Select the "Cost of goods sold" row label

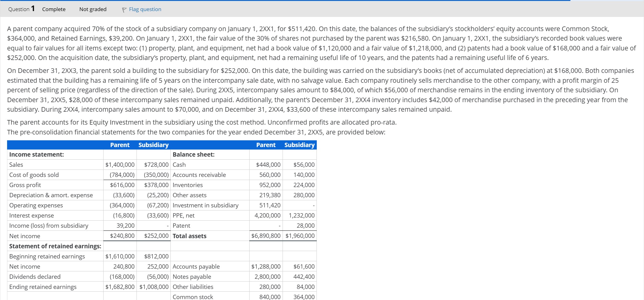[x=34, y=175]
